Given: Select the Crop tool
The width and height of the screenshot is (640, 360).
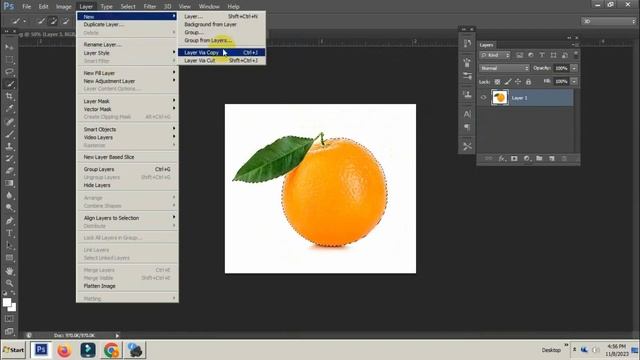Looking at the screenshot, I should (9, 96).
